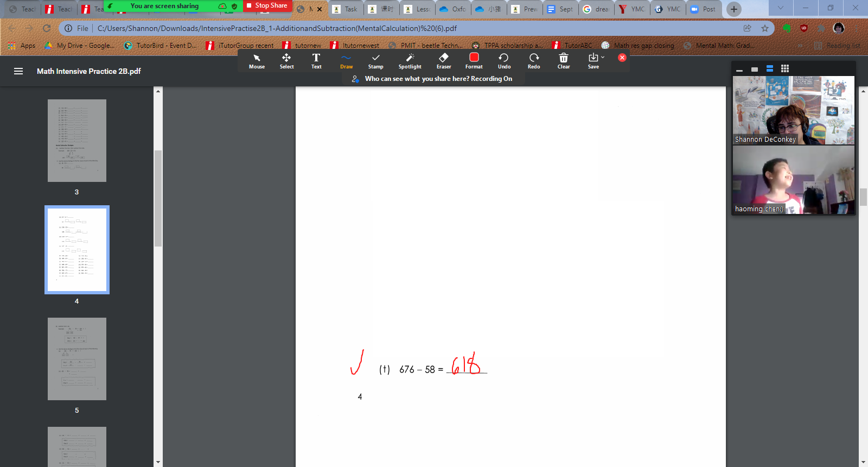Screen dimensions: 868x467
Task: Save the annotated screenshot
Action: click(593, 61)
